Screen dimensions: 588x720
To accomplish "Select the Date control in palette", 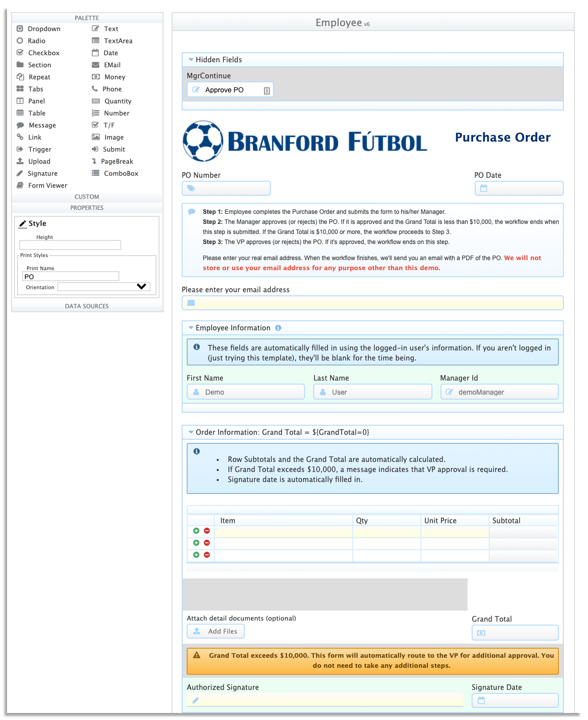I will point(105,53).
